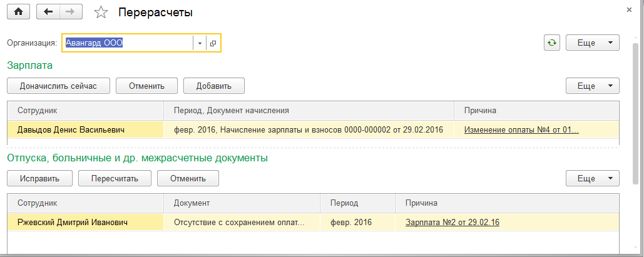This screenshot has height=257, width=644.
Task: Go to the home page icon
Action: [x=18, y=12]
